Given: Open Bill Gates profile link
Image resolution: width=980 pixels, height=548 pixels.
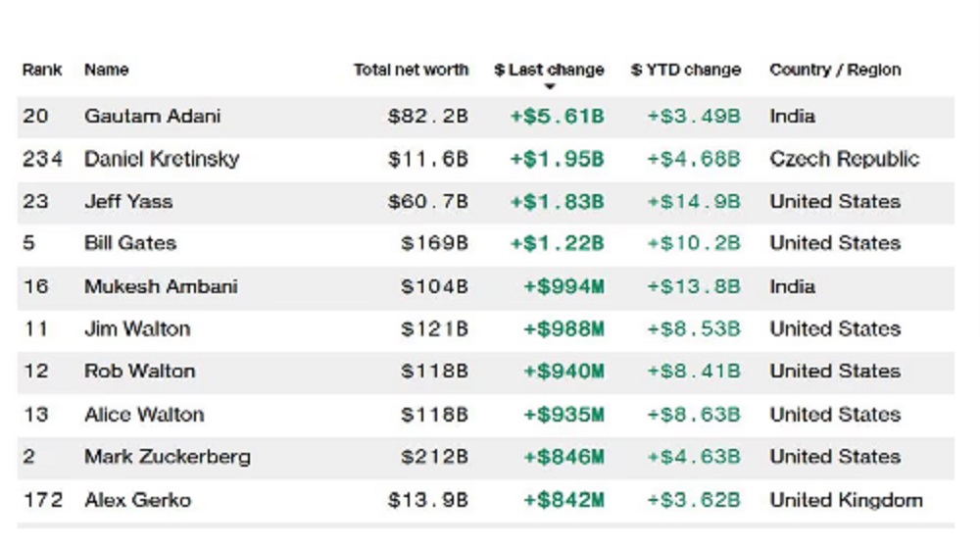Looking at the screenshot, I should pos(130,243).
